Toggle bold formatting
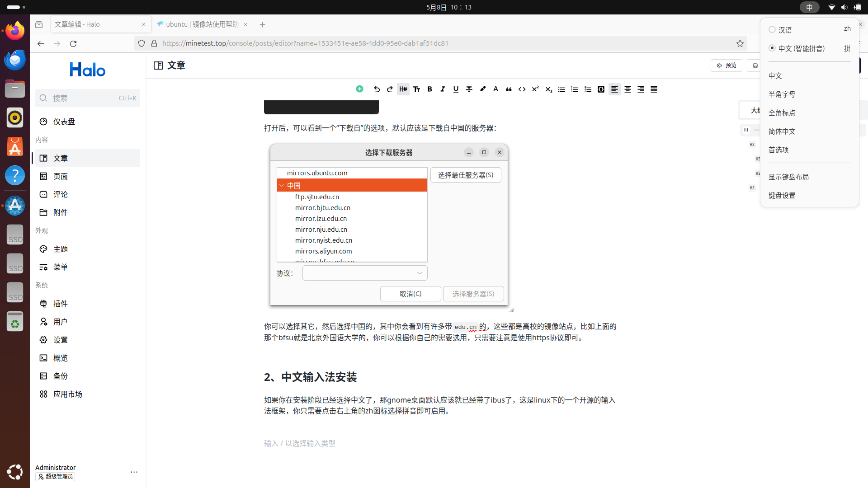The width and height of the screenshot is (868, 488). [429, 89]
